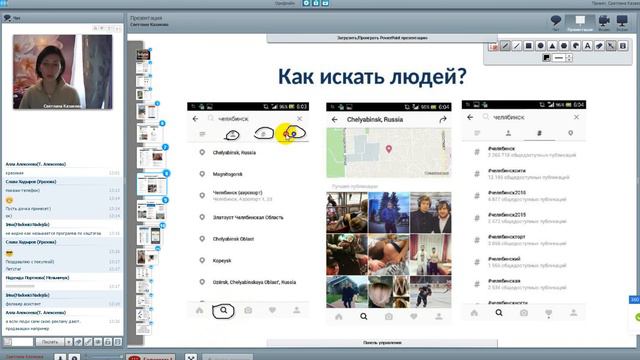Click the green side tab at right edge

coord(637,317)
